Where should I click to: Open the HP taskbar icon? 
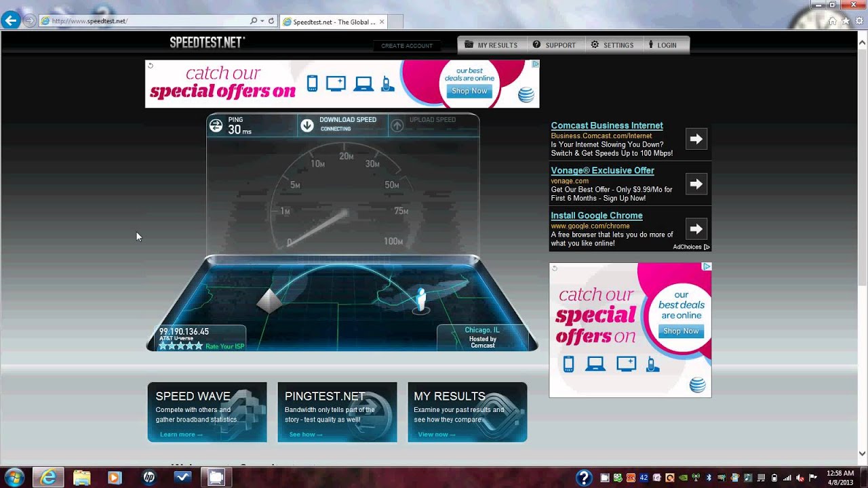(x=149, y=477)
